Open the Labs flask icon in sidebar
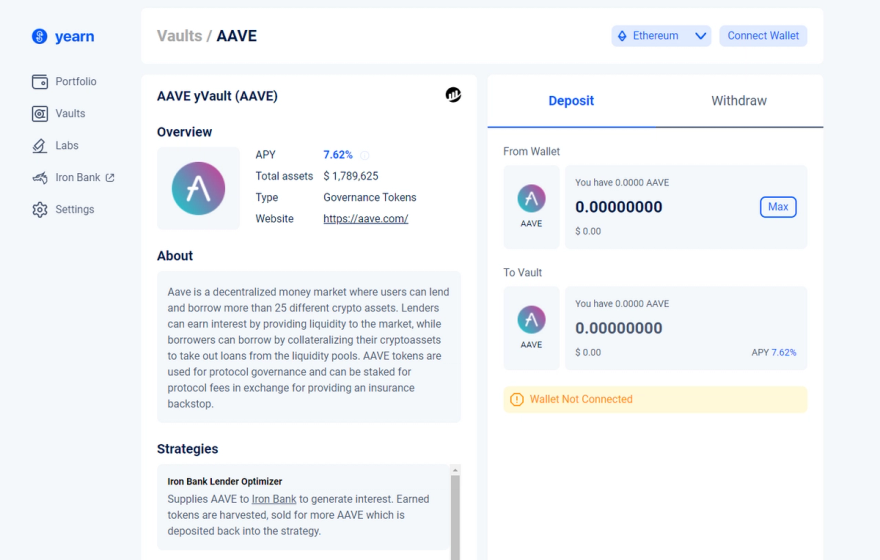This screenshot has height=560, width=880. [x=40, y=146]
